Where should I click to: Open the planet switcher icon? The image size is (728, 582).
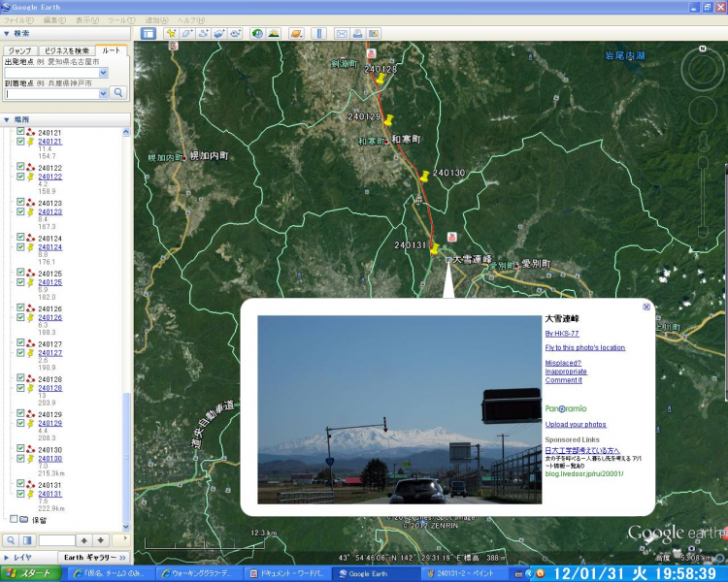(296, 33)
